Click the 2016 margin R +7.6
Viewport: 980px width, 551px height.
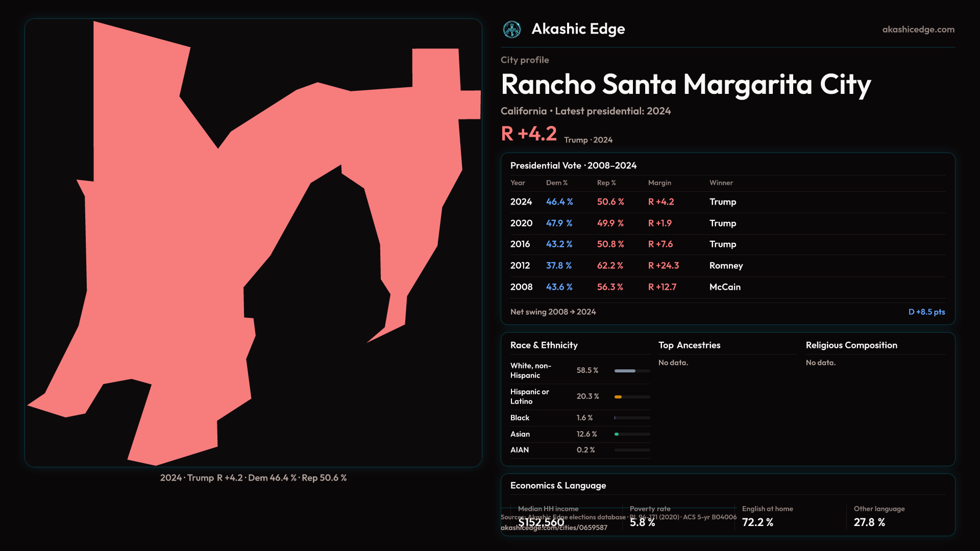click(x=660, y=244)
